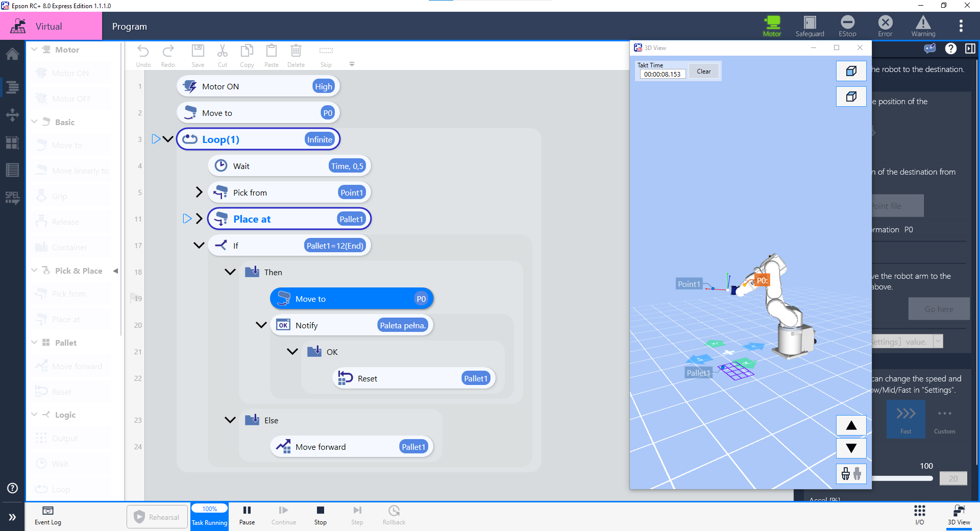The image size is (980, 531).
Task: Expand the Place at block chevron
Action: click(199, 219)
